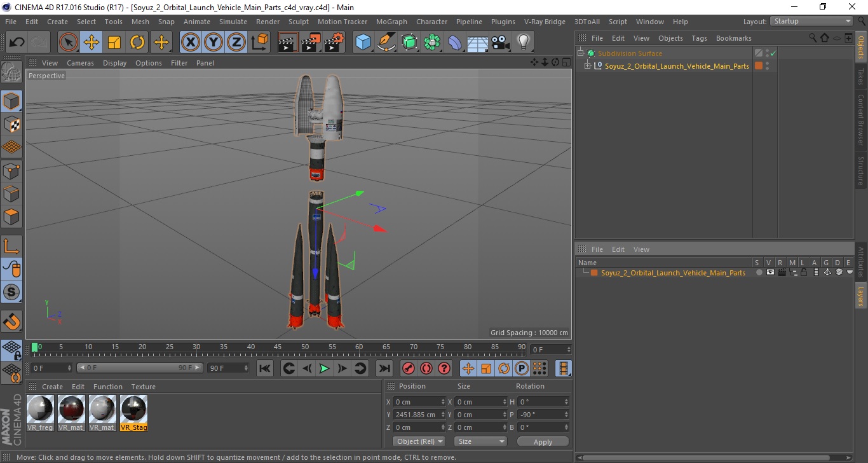Activate the Scale tool
This screenshot has width=868, height=463.
coord(114,43)
